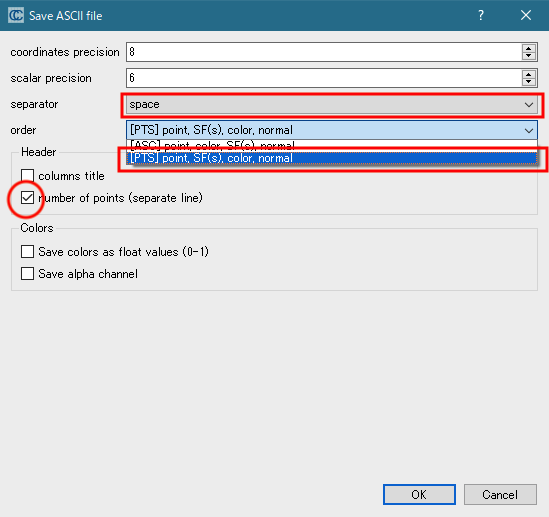Enable Save colors as float values

click(x=27, y=251)
